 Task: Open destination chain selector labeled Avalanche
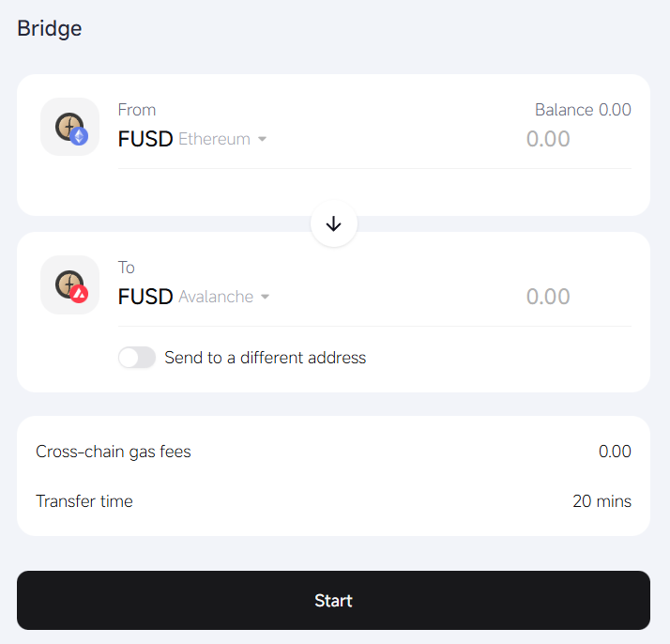(217, 297)
